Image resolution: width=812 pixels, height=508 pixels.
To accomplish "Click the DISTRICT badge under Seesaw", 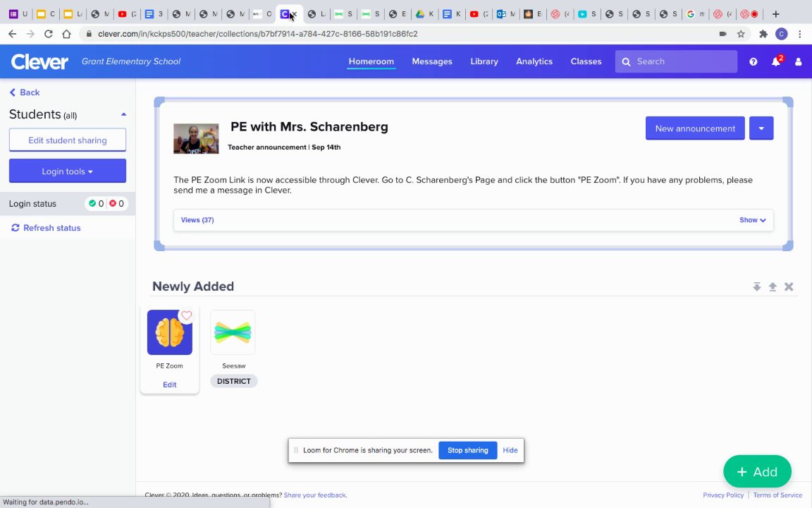I will (x=233, y=381).
